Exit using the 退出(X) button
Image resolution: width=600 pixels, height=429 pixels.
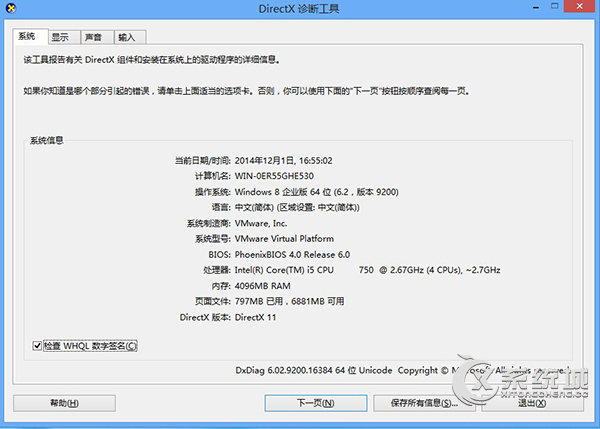click(532, 403)
